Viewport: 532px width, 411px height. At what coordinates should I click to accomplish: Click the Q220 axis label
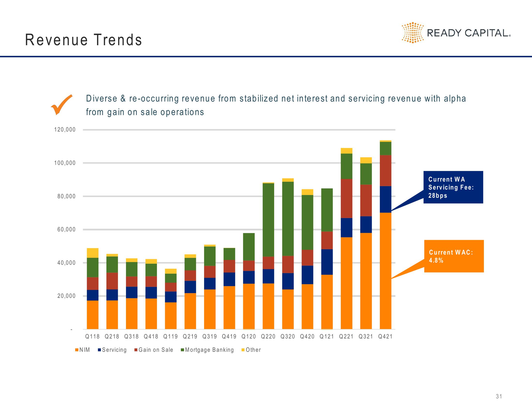268,337
